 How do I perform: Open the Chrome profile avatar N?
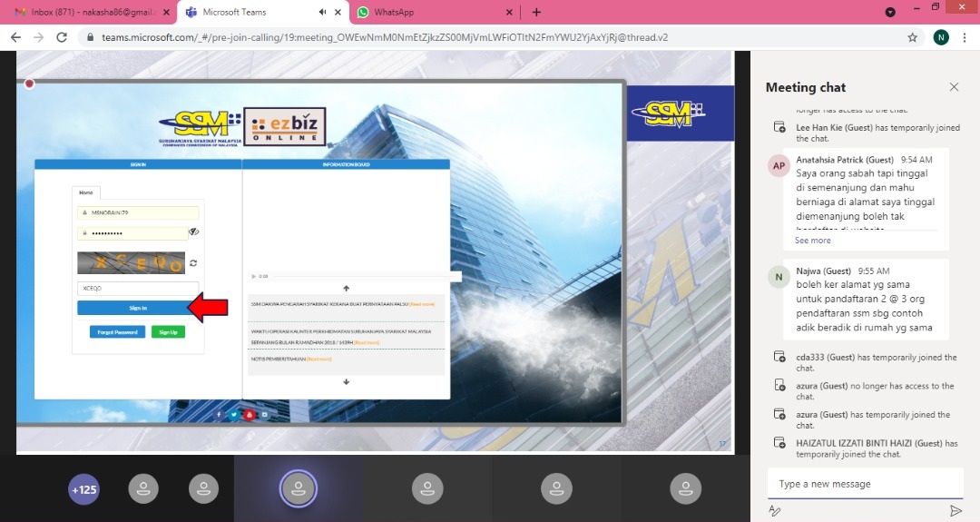[941, 37]
